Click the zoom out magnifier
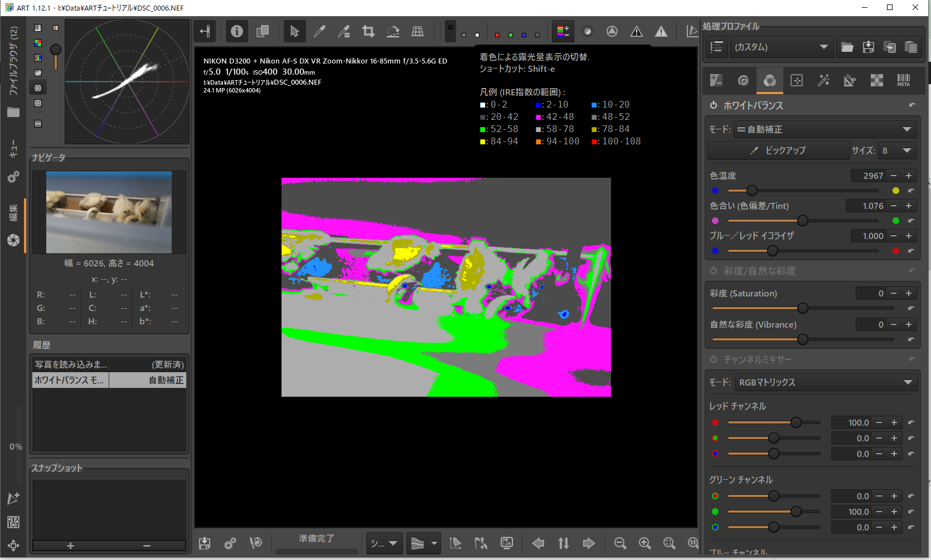The image size is (931, 560). point(620,543)
